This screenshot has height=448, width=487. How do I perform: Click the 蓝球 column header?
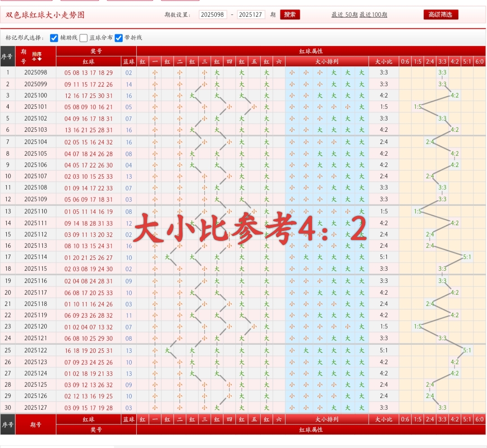[128, 61]
